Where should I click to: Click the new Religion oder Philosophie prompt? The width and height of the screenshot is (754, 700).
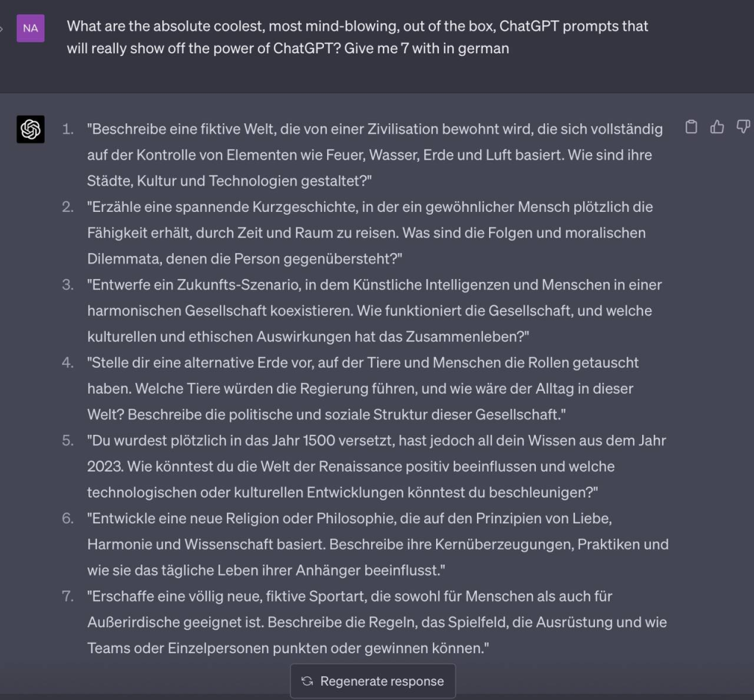click(377, 544)
